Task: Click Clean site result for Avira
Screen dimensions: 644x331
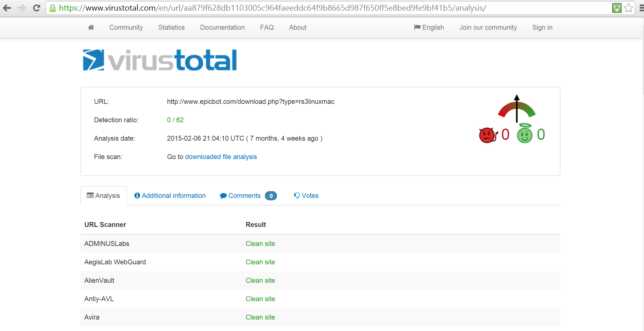Action: (x=260, y=317)
